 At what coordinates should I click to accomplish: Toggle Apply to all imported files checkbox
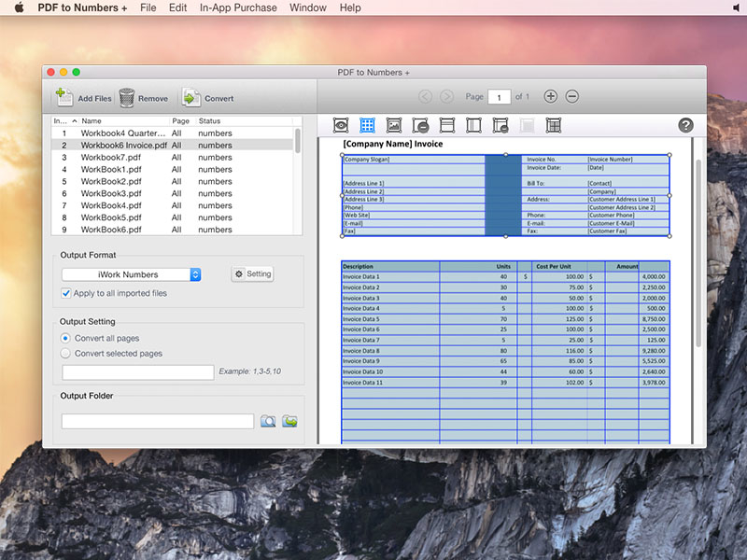66,293
